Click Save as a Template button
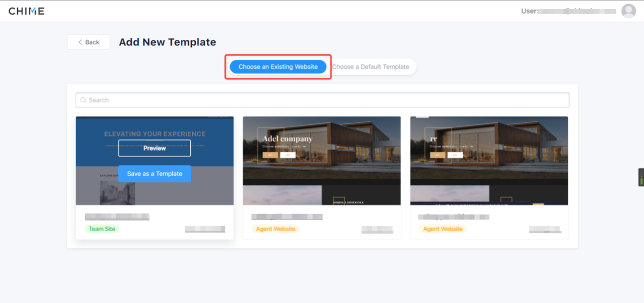This screenshot has width=644, height=303. tap(154, 174)
